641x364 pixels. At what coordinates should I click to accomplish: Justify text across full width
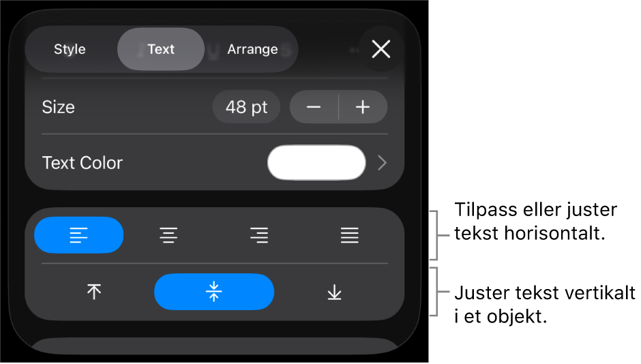click(350, 235)
